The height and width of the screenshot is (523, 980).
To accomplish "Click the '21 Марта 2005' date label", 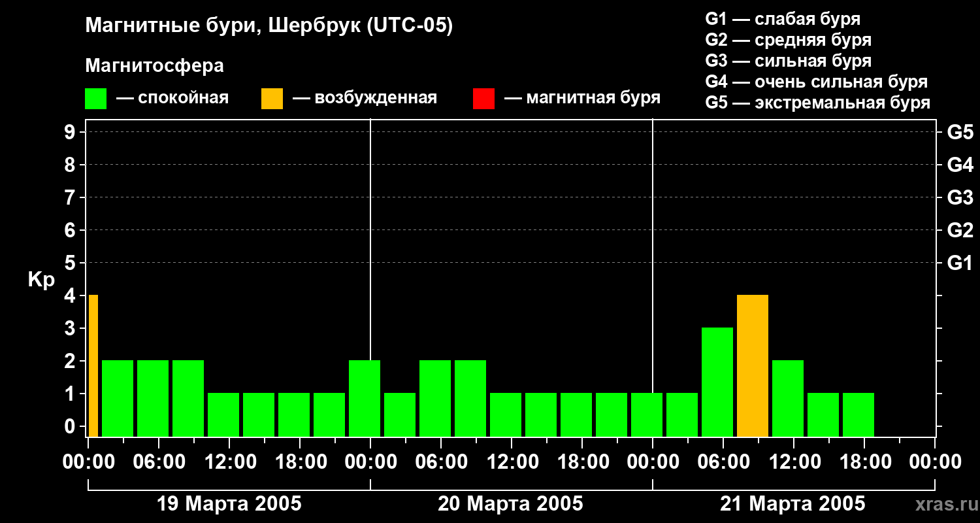I will [x=792, y=504].
